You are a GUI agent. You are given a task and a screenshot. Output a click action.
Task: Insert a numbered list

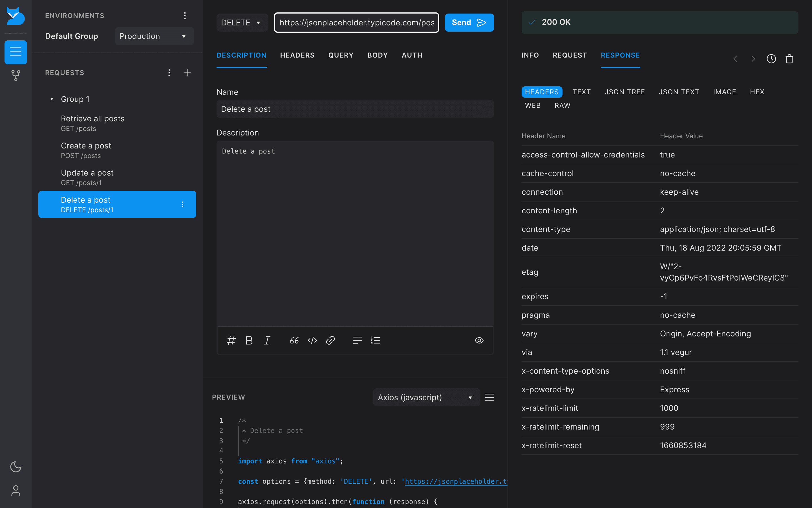click(x=376, y=340)
